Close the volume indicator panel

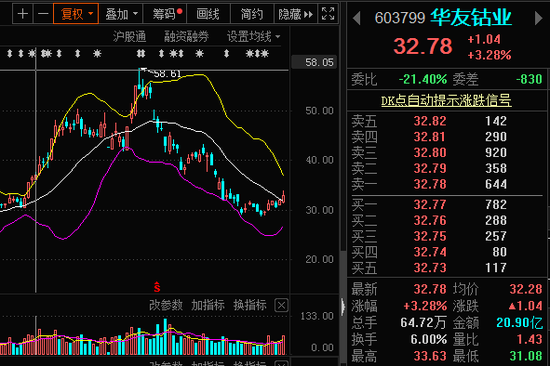[x=281, y=306]
